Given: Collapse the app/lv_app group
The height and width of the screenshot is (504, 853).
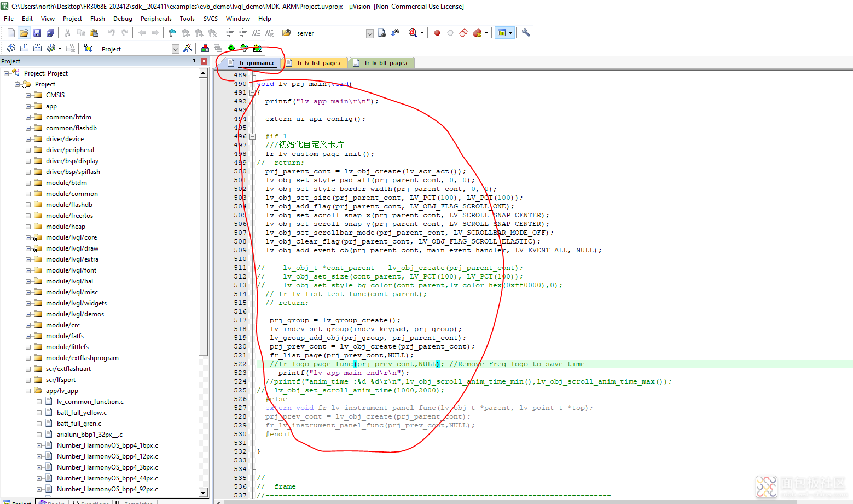Looking at the screenshot, I should pos(28,391).
